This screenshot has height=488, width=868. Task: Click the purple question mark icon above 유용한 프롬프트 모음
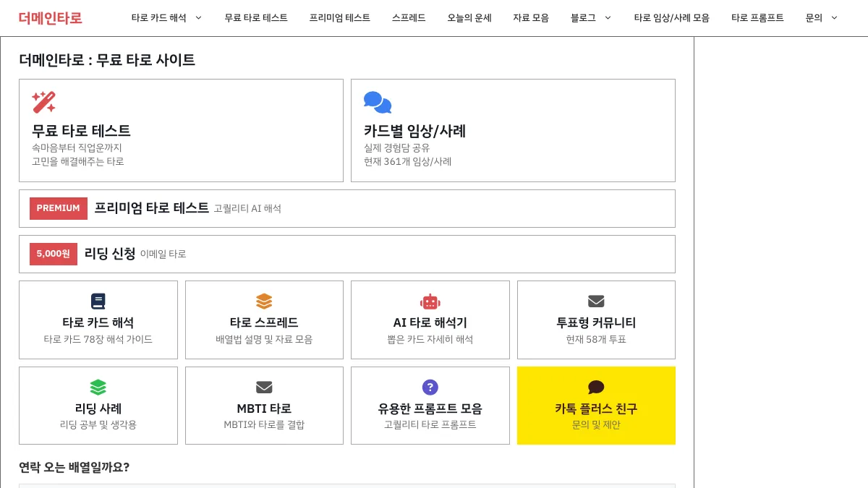pos(430,388)
